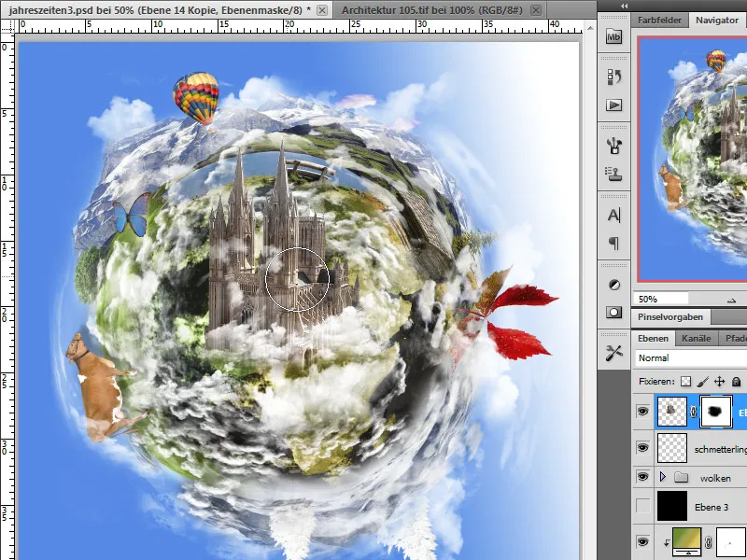Screen dimensions: 747x560
Task: Hide the gradient fill layer
Action: tap(642, 542)
